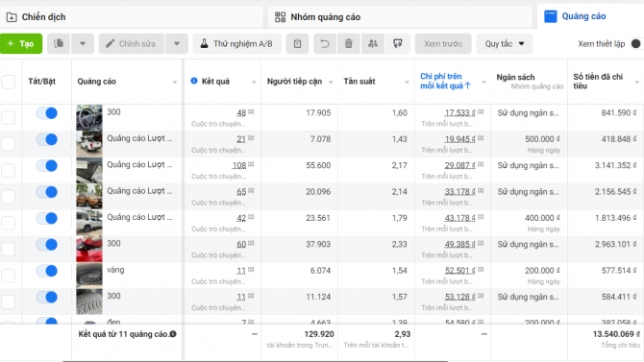Click the Ngân sách column header
This screenshot has width=644, height=362.
(x=515, y=77)
